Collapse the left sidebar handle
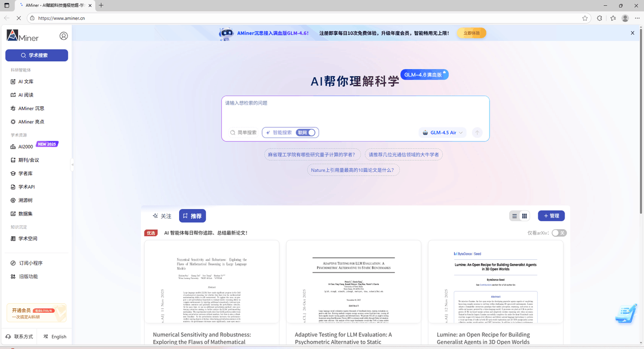 tap(72, 165)
